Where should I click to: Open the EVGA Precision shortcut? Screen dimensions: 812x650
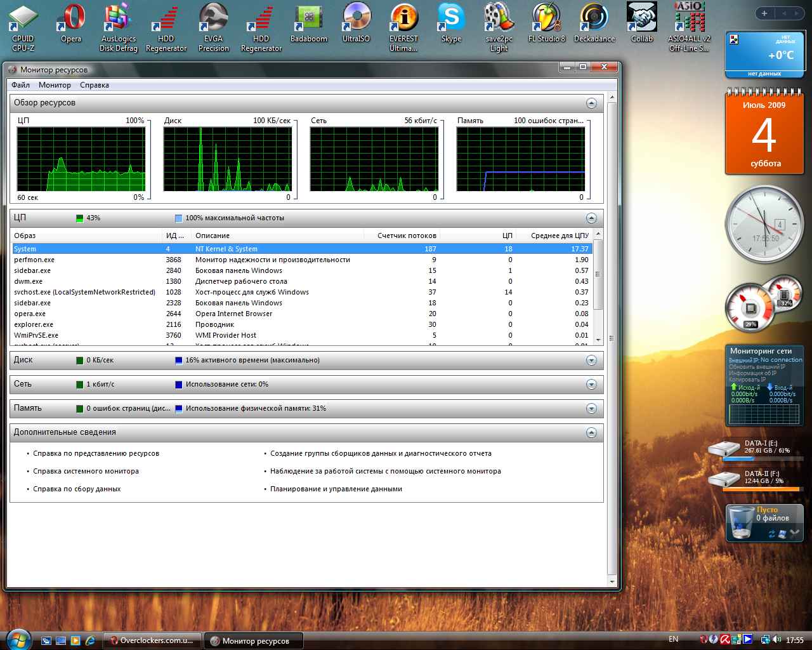coord(214,27)
